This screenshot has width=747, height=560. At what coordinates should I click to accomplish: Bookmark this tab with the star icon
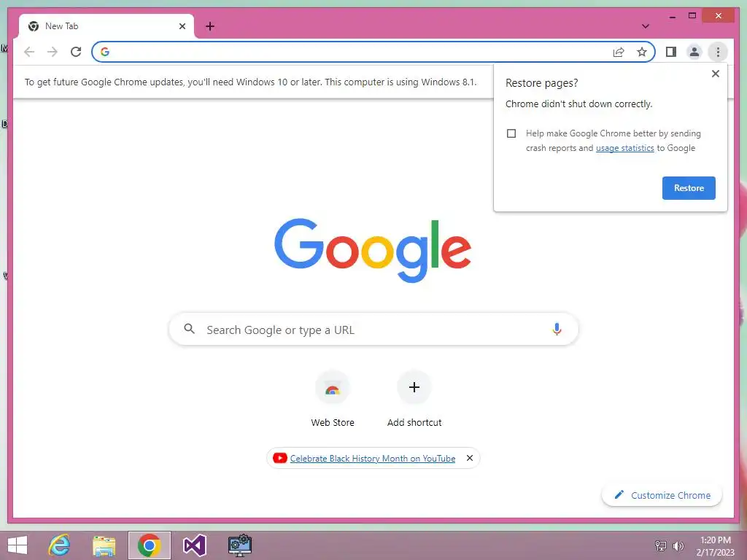[x=642, y=52]
